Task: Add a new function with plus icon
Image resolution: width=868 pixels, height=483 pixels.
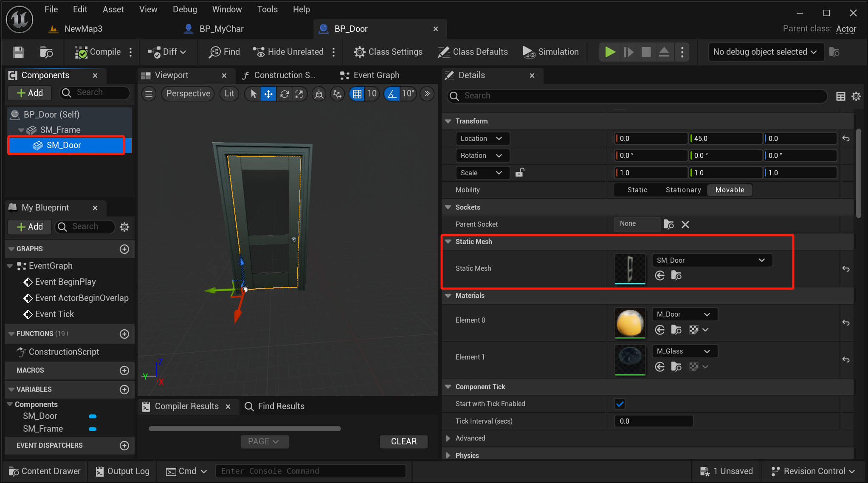Action: [124, 334]
